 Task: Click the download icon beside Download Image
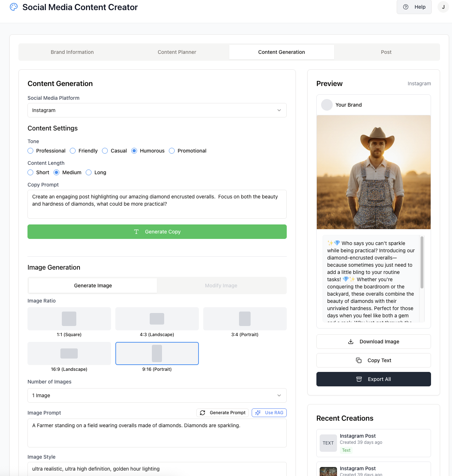coord(351,342)
